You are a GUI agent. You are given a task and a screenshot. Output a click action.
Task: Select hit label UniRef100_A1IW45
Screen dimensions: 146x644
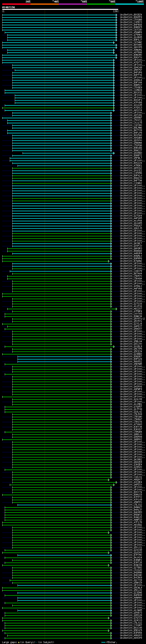tap(131, 610)
